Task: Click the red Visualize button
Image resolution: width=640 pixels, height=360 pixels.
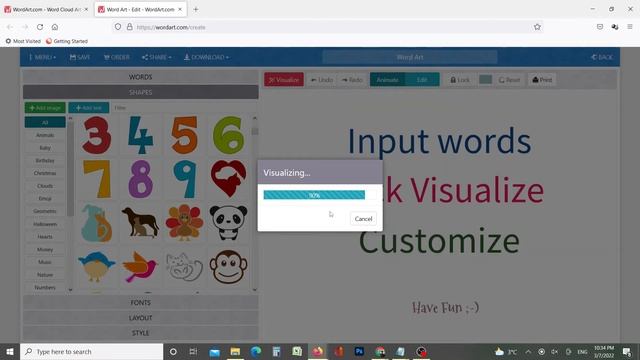Action: (x=284, y=80)
